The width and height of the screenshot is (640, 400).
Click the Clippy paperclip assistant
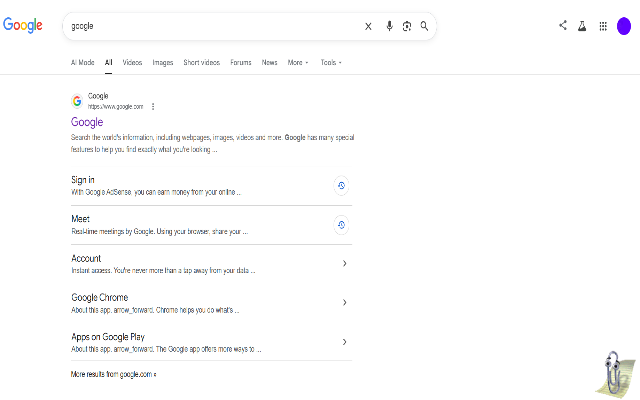coord(615,373)
